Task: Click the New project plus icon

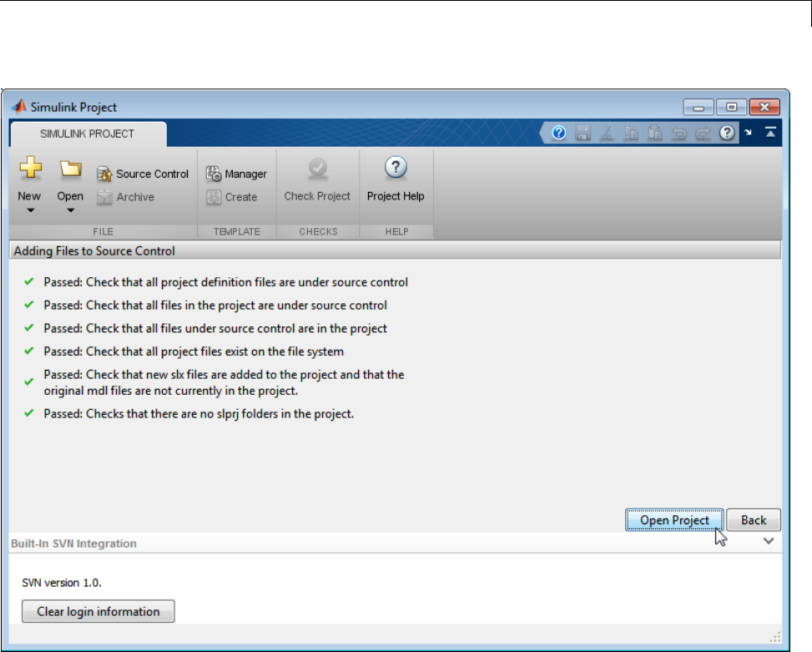Action: pyautogui.click(x=30, y=168)
